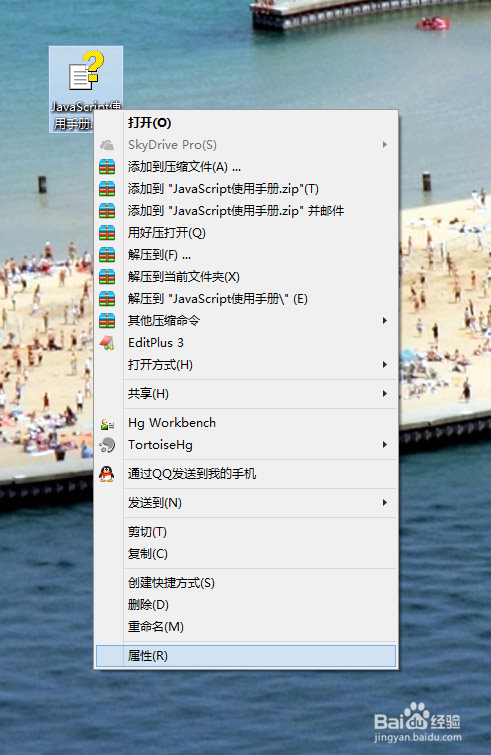Image resolution: width=491 pixels, height=755 pixels.
Task: Open 属性(R) properties entry
Action: click(x=246, y=656)
